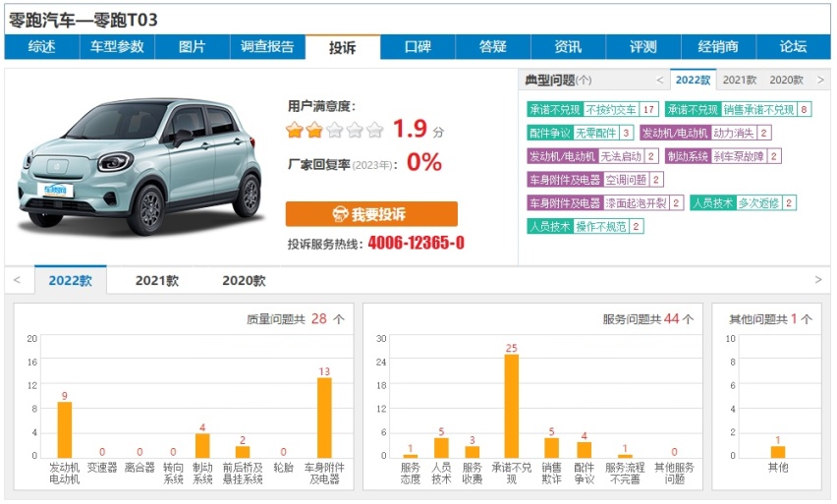Click the 人员技术 bar showing 5
Viewport: 837px width, 504px height.
pyautogui.click(x=441, y=448)
